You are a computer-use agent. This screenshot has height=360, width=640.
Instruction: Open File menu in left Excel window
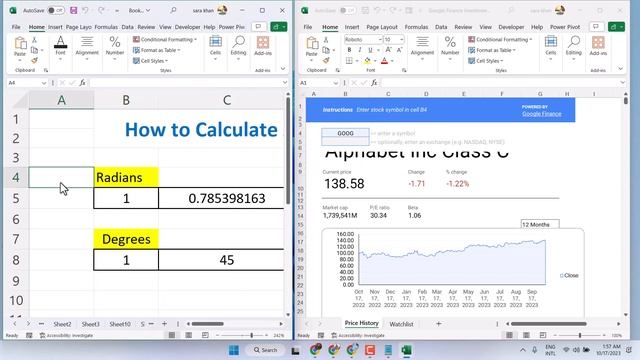[16, 27]
